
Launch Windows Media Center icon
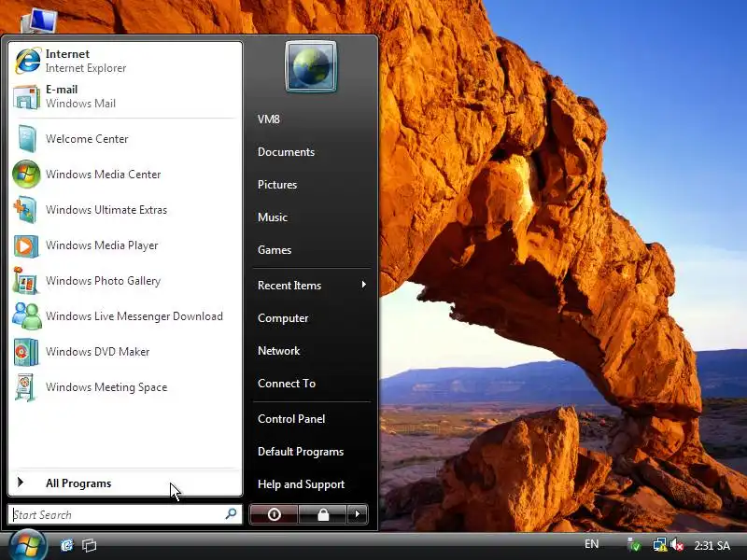point(26,175)
